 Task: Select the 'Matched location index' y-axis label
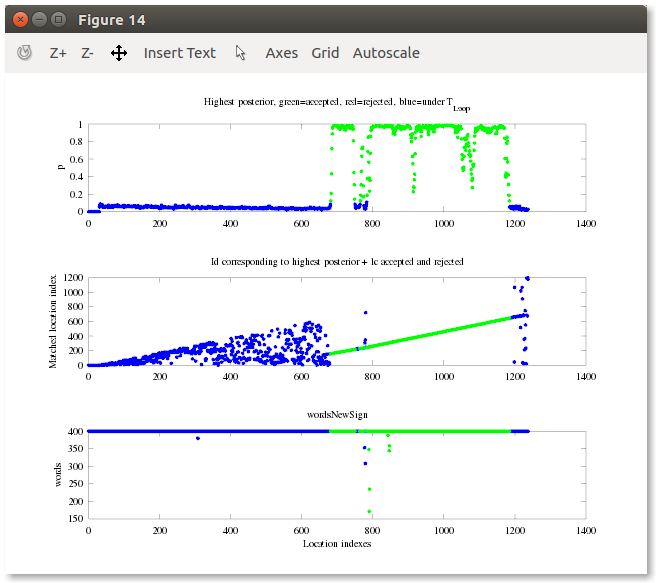[54, 320]
